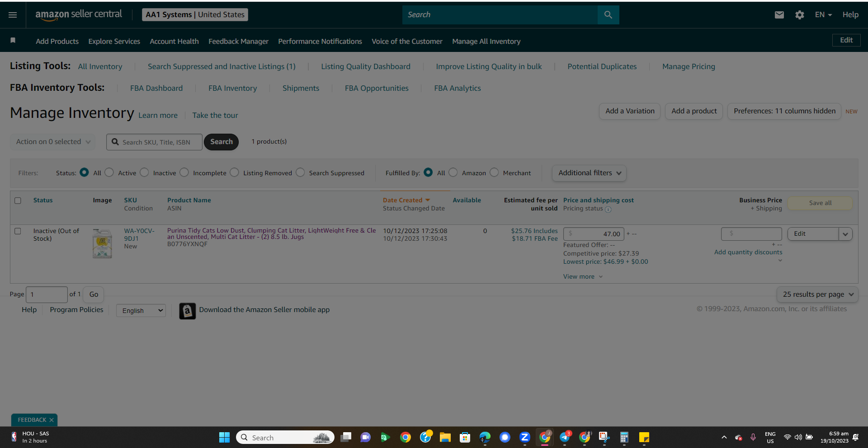
Task: Open Add Products in the nav bar
Action: (x=57, y=42)
